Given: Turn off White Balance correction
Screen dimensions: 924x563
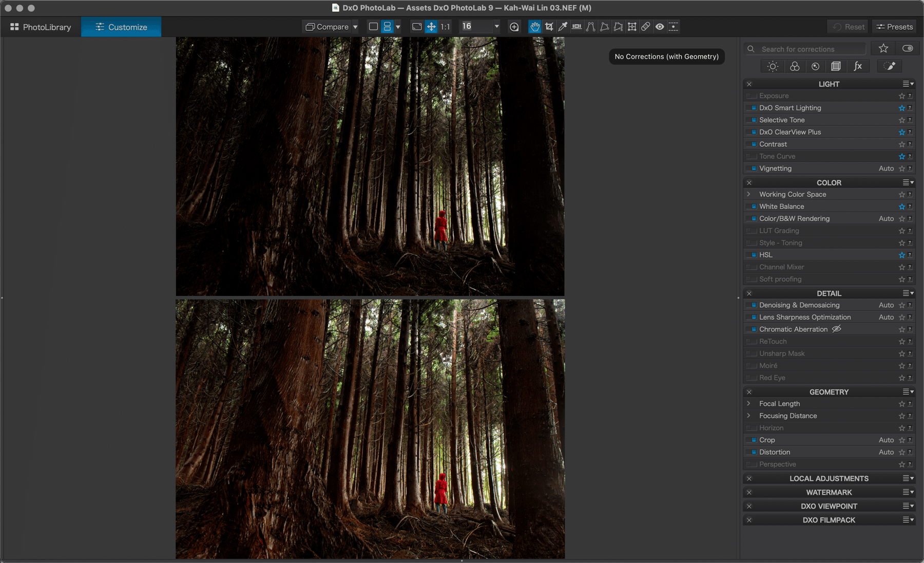Looking at the screenshot, I should 752,207.
